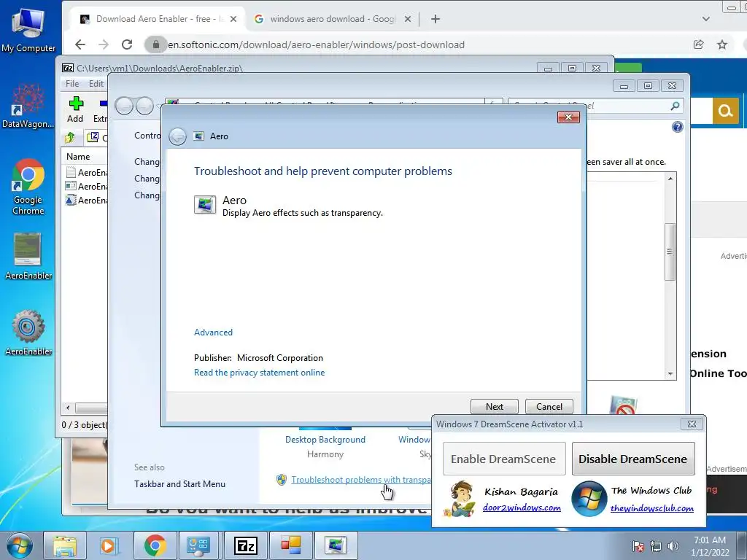The width and height of the screenshot is (747, 560).
Task: Close DreamScene Activator window
Action: 692,424
